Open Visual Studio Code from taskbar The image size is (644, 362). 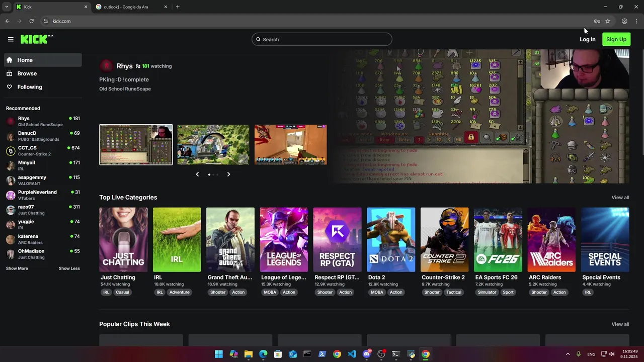coord(352,354)
